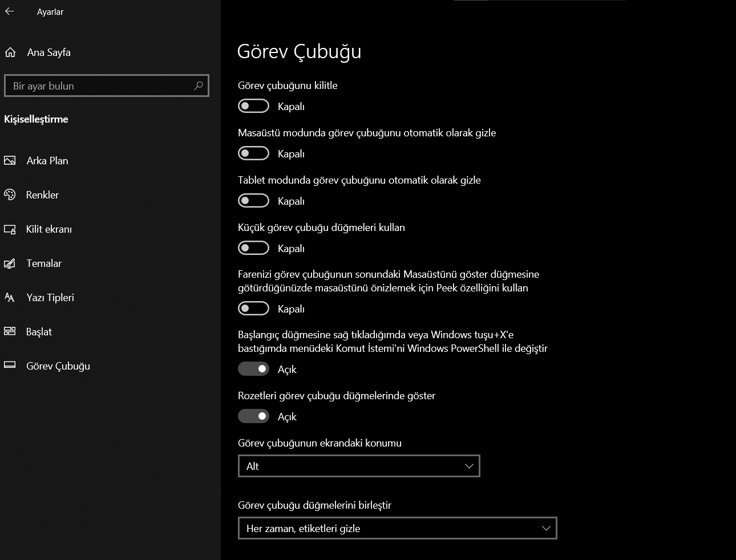The width and height of the screenshot is (736, 560).
Task: Click the Temalar themes icon
Action: point(10,263)
